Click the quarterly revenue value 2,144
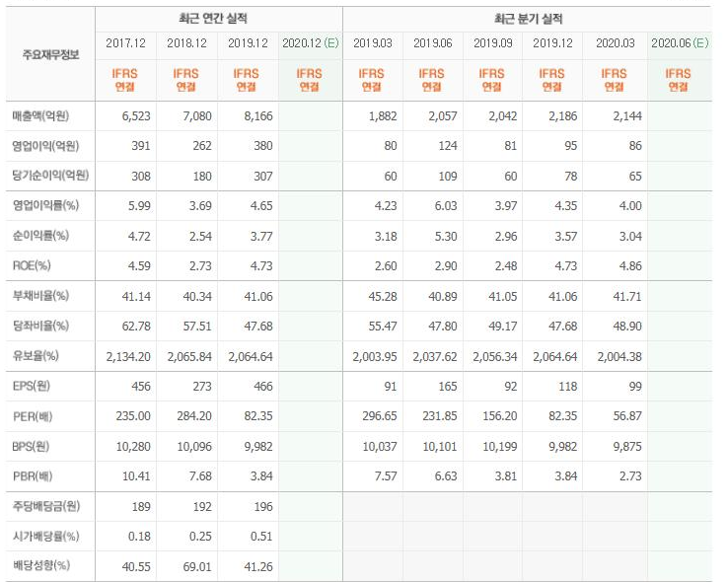This screenshot has height=582, width=728. [x=627, y=116]
